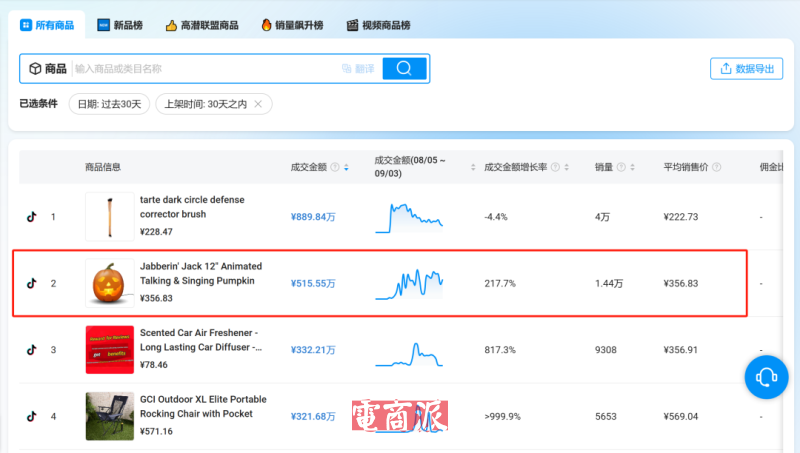Click help icon next to 成交金额增长率 header
This screenshot has width=800, height=453.
coord(555,167)
